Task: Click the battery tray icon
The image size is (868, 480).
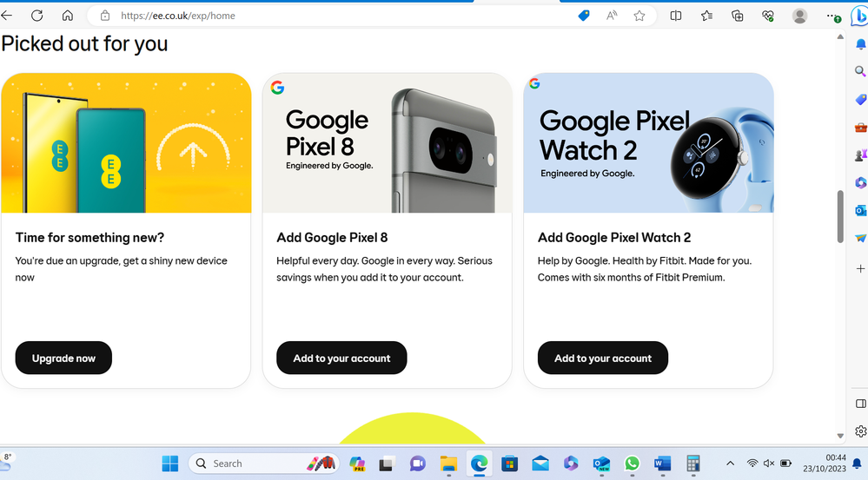Action: tap(785, 464)
